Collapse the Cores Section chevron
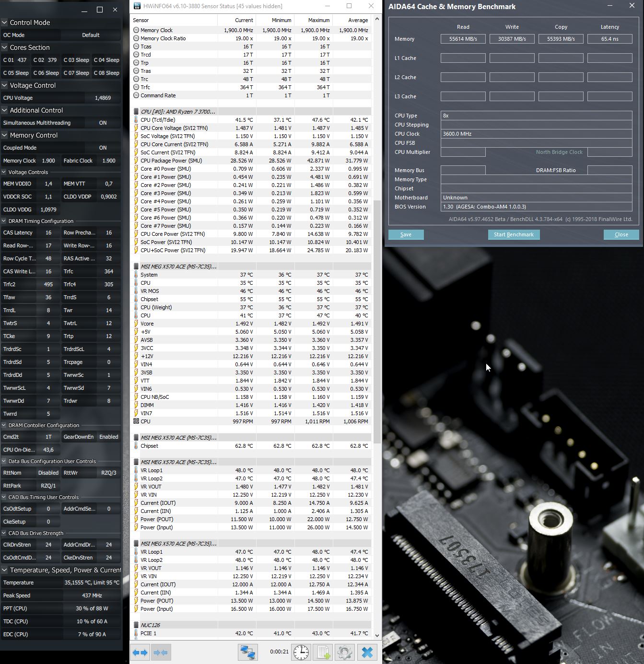644x664 pixels. pos(4,47)
